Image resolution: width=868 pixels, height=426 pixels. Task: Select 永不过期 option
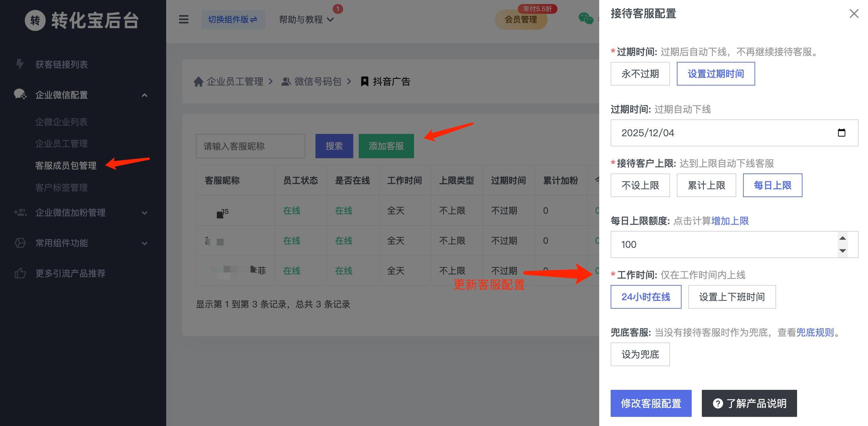tap(640, 74)
